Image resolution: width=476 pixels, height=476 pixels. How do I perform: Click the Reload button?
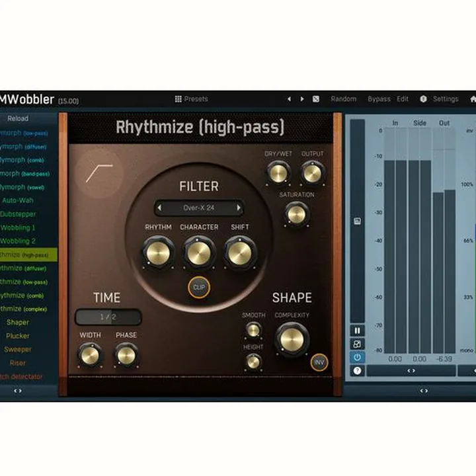(x=18, y=118)
